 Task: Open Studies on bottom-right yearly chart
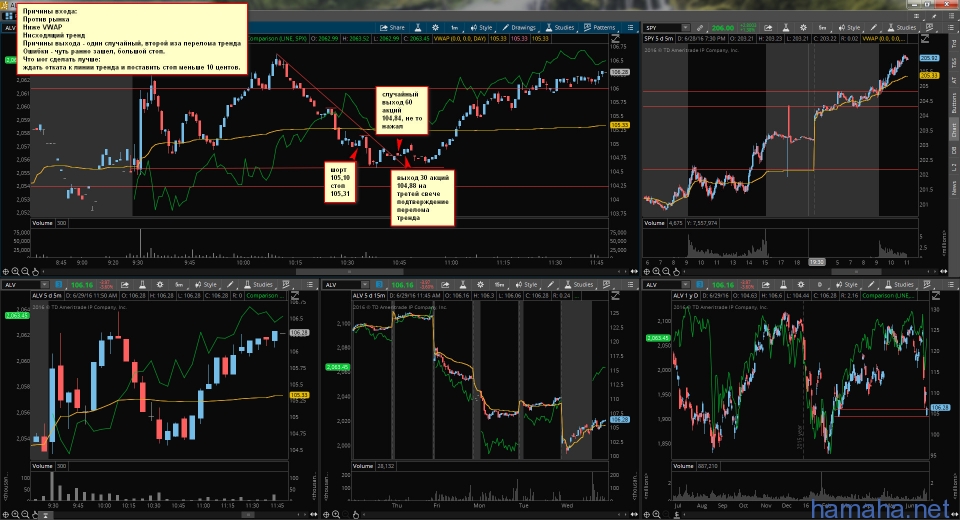click(x=899, y=285)
